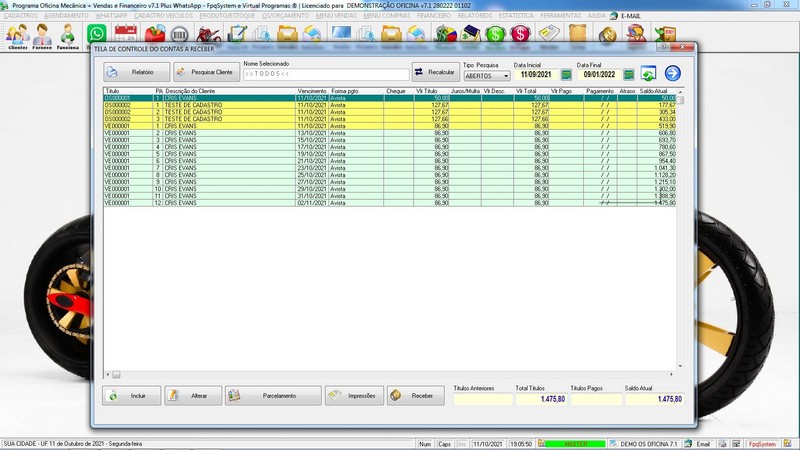Click the Saldo Atual column header

coord(656,91)
